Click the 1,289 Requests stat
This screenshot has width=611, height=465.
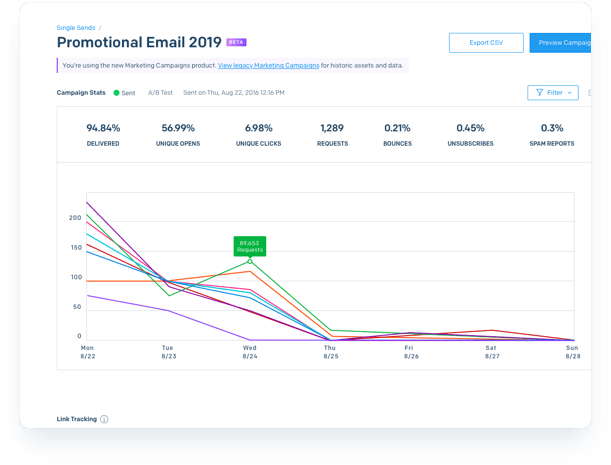point(332,135)
